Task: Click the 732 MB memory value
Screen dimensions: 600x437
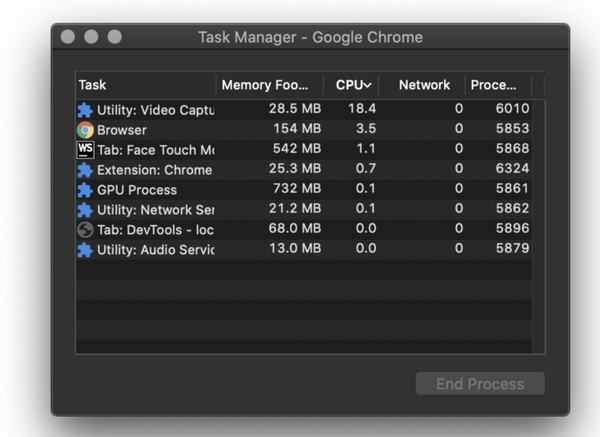Action: (297, 188)
